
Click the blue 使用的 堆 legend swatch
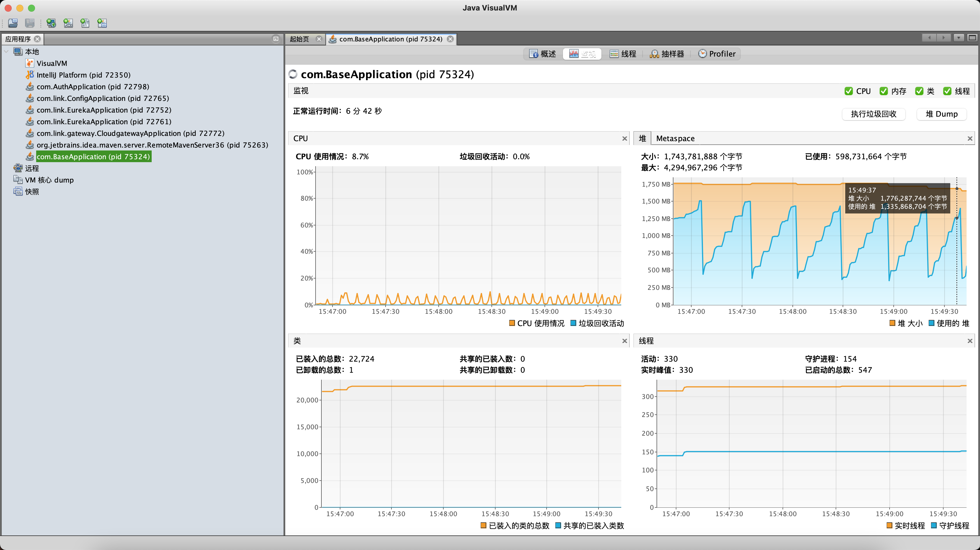point(931,323)
